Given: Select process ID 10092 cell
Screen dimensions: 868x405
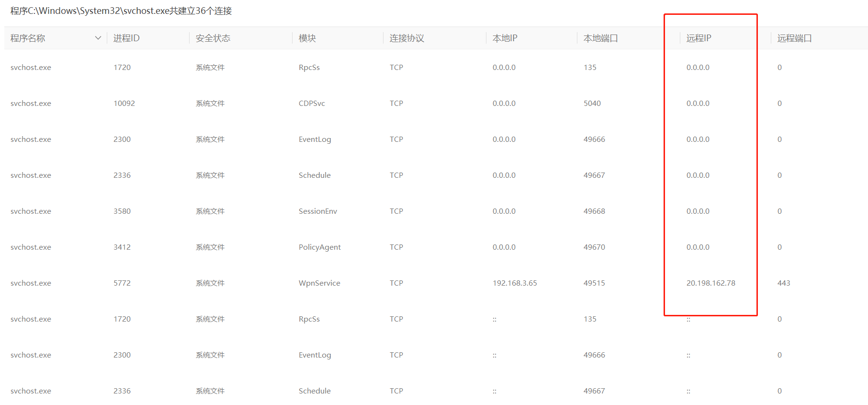Looking at the screenshot, I should coord(124,104).
